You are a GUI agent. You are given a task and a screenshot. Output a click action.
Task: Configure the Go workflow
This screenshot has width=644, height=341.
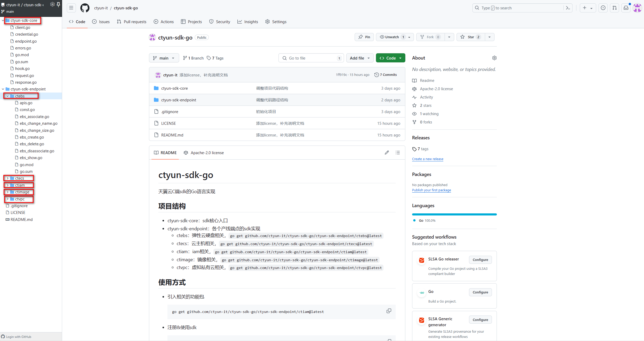(x=480, y=292)
